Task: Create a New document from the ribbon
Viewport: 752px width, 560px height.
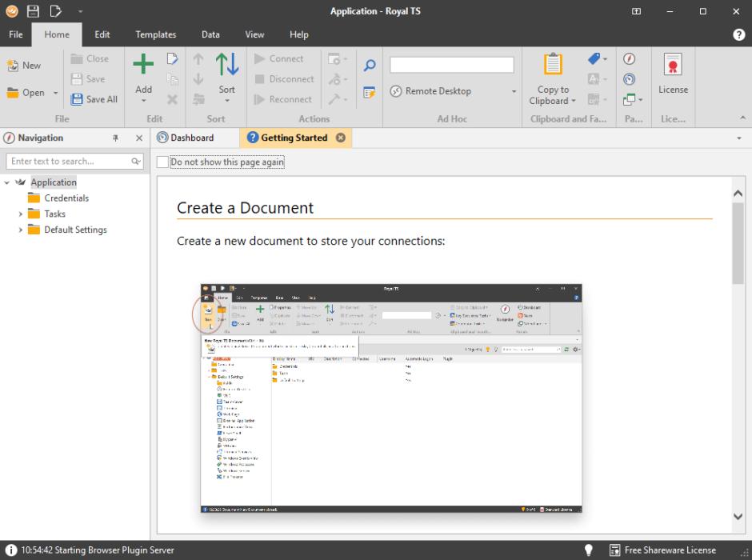Action: click(x=24, y=66)
